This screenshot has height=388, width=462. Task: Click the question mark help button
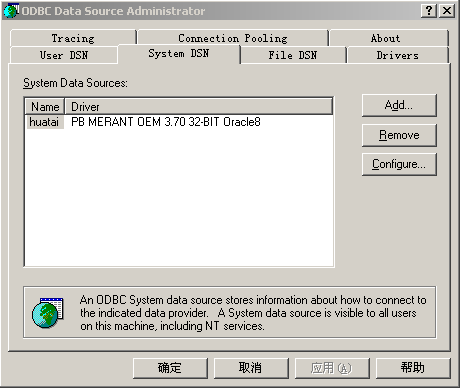coord(429,11)
